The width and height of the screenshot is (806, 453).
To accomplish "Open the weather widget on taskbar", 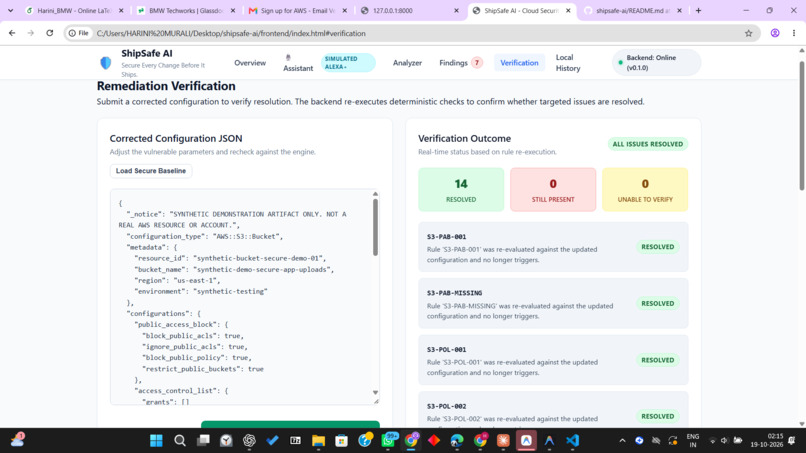I will click(17, 440).
